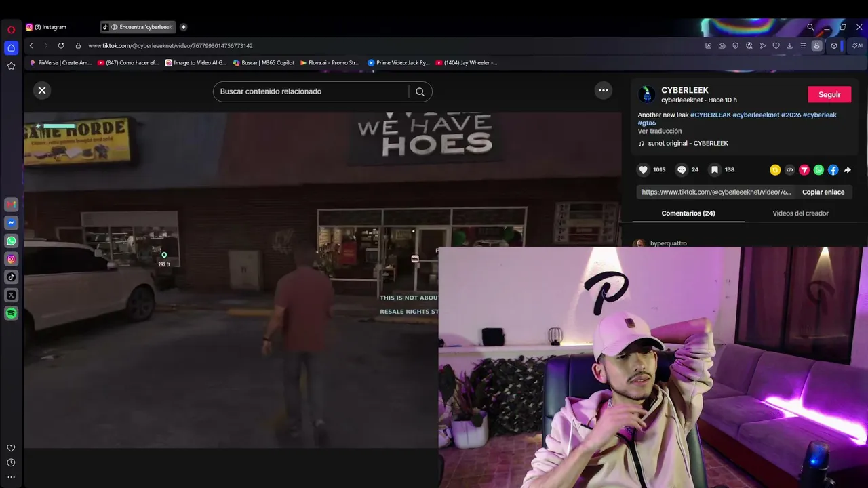Open Instagram in the Opera sidebar
This screenshot has height=488, width=868.
pyautogui.click(x=11, y=259)
